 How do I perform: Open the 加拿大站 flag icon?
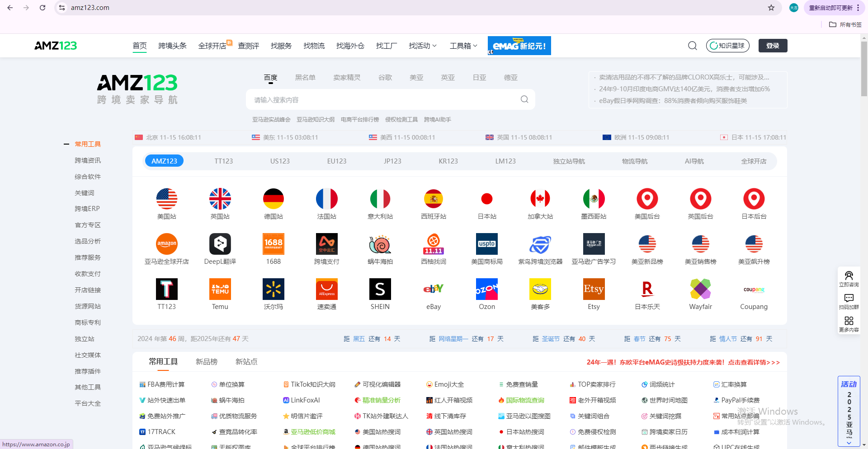[540, 199]
